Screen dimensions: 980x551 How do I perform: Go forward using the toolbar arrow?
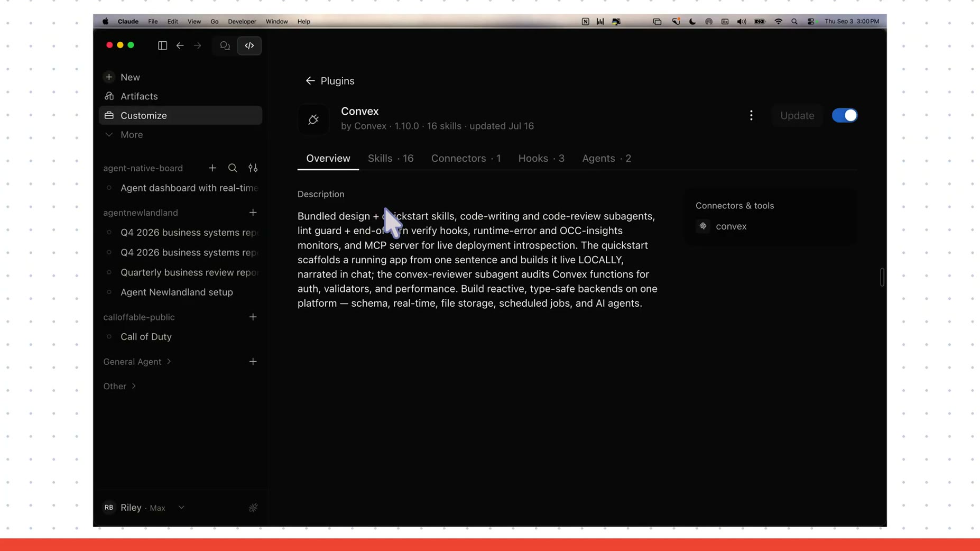point(198,45)
